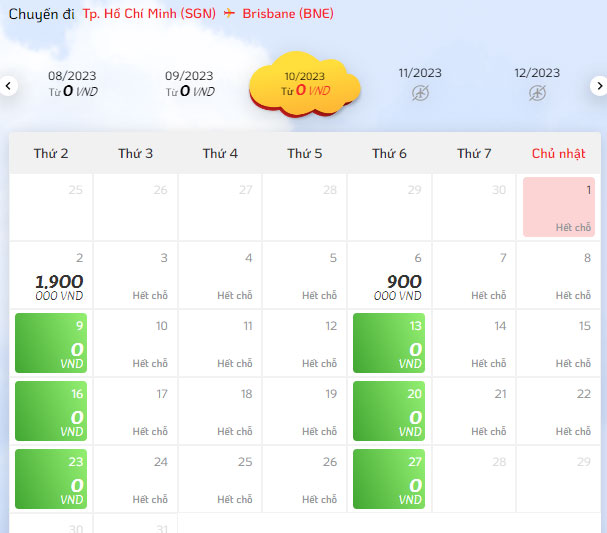Click the 'Thứ 4' column header

[x=220, y=154]
